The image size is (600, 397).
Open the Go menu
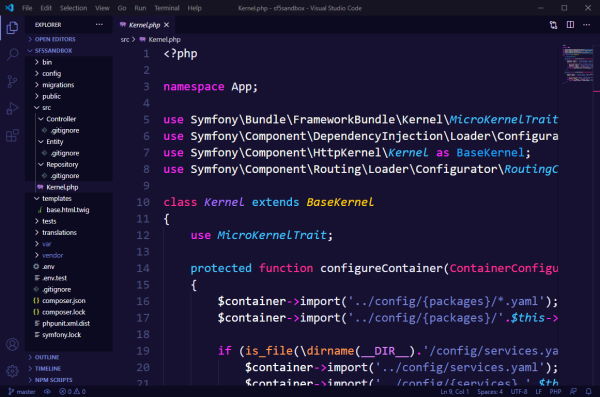(122, 8)
